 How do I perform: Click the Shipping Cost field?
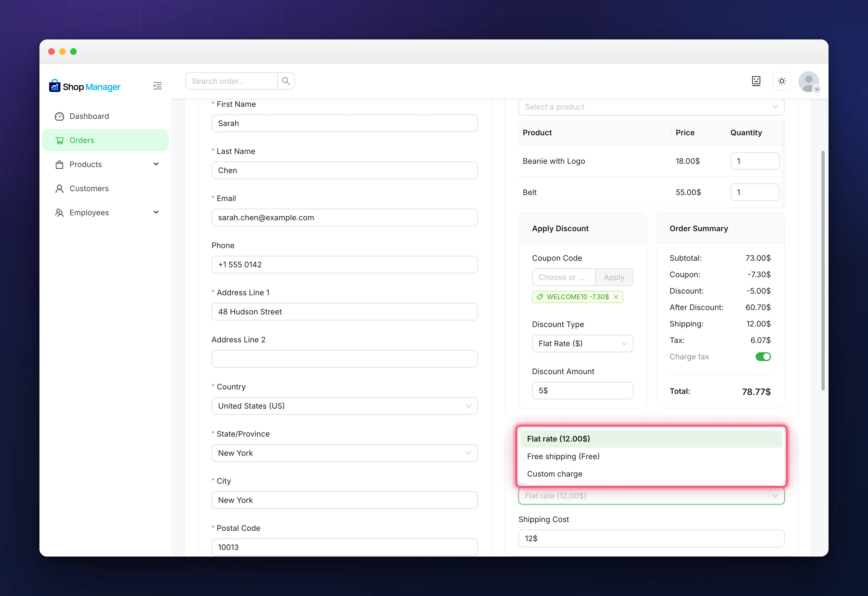[651, 538]
